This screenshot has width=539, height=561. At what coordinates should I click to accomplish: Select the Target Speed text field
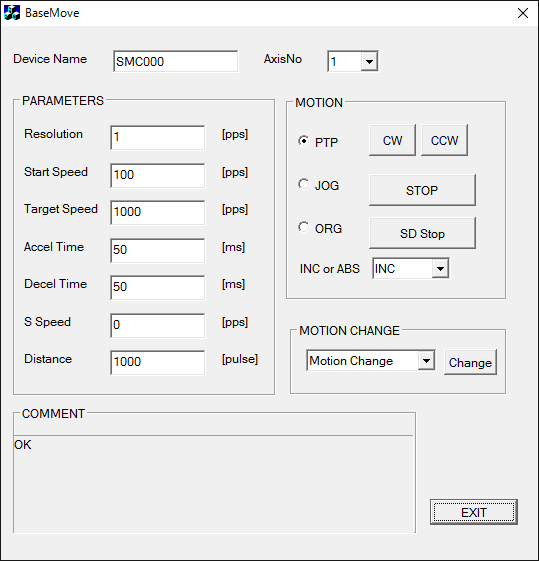click(158, 213)
